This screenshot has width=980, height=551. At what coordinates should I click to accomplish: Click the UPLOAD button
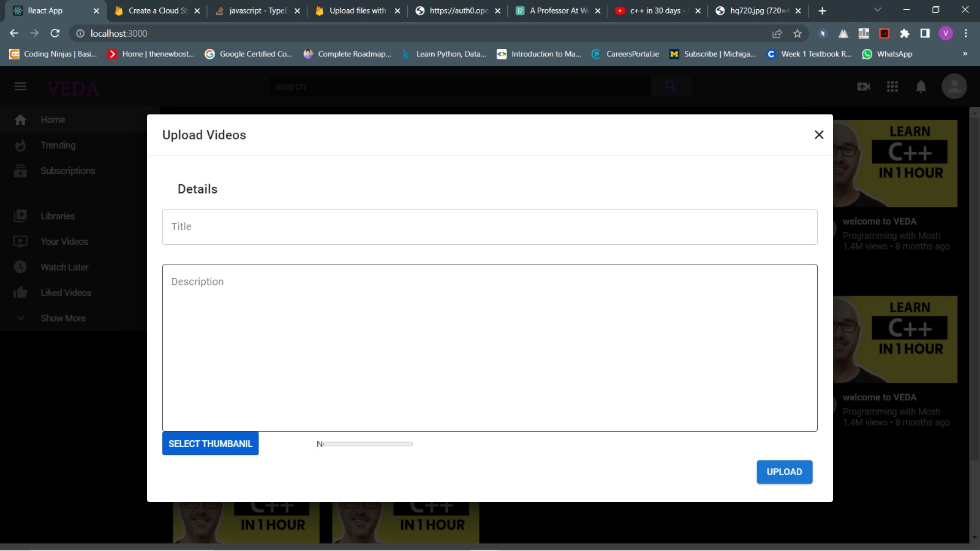(x=784, y=471)
